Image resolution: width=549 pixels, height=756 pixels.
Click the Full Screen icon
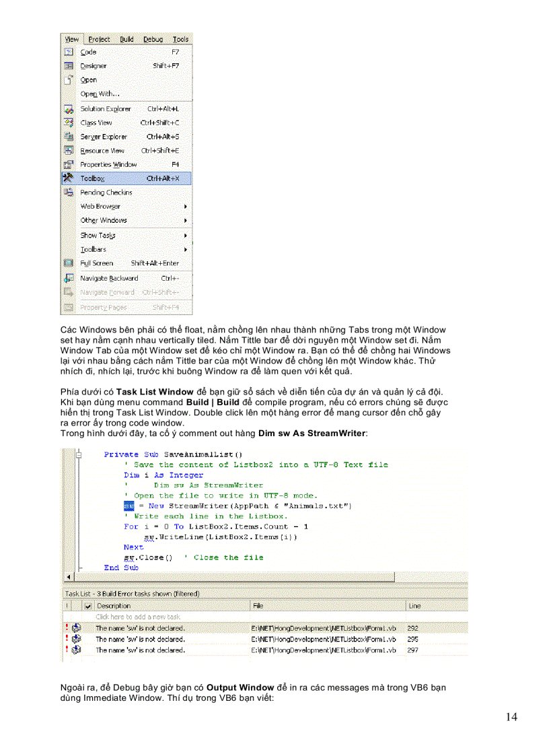click(69, 263)
